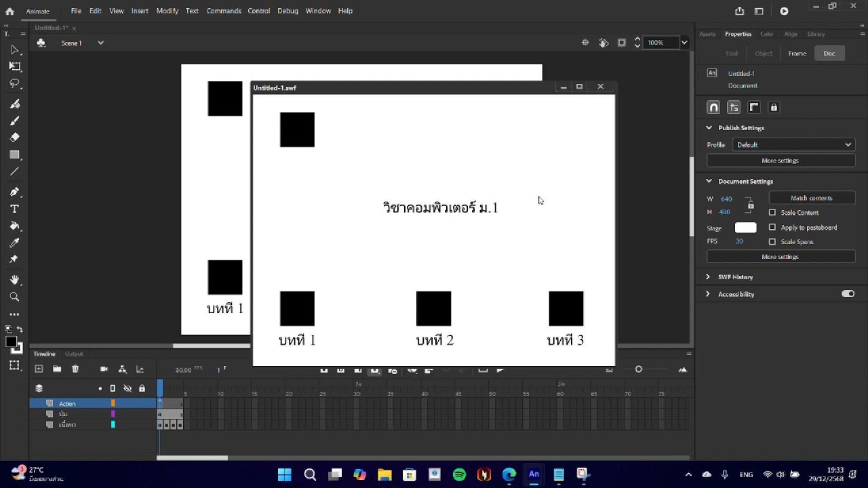Open the stage zoom dropdown
Image resolution: width=868 pixels, height=488 pixels.
click(x=684, y=43)
